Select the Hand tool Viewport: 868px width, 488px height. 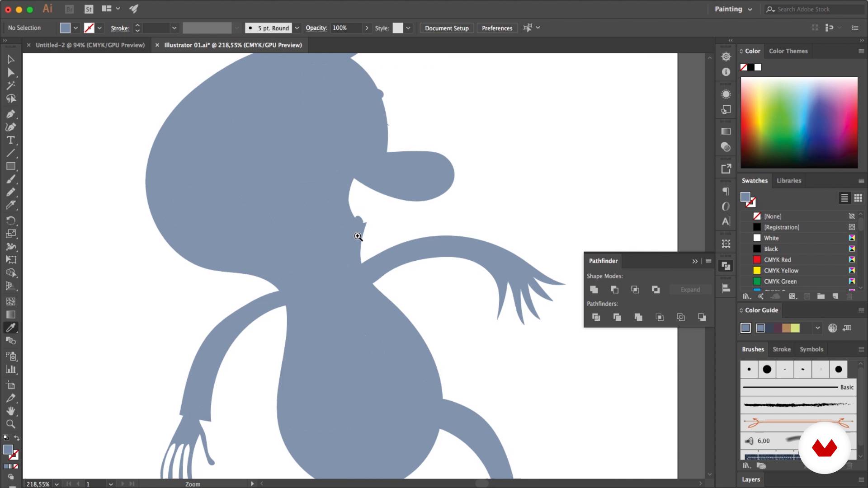pyautogui.click(x=11, y=411)
